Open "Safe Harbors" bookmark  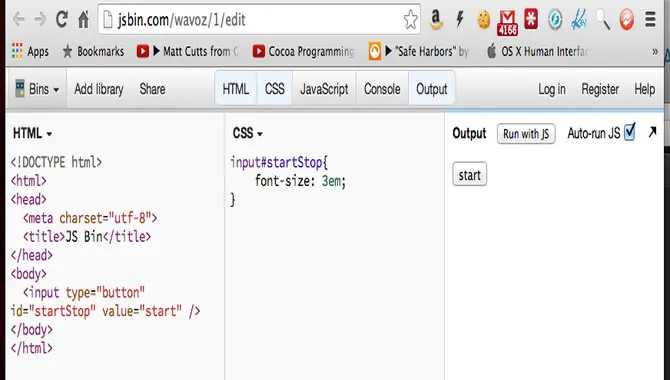(x=419, y=52)
